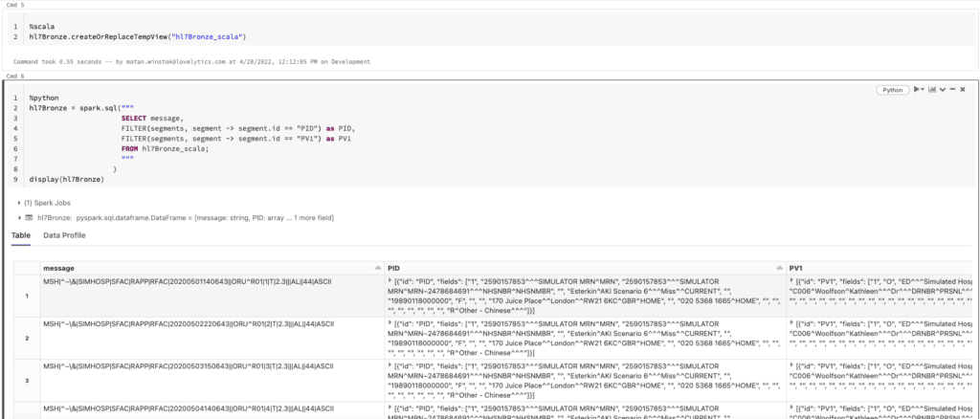Run the Cmd 6 cell
Image resolution: width=980 pixels, height=419 pixels.
(916, 90)
